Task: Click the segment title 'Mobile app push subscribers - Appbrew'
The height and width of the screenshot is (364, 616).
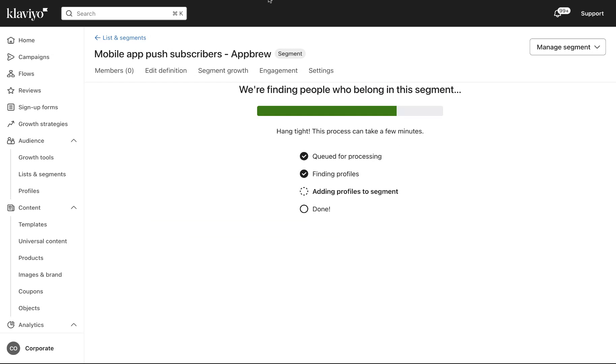Action: tap(183, 54)
